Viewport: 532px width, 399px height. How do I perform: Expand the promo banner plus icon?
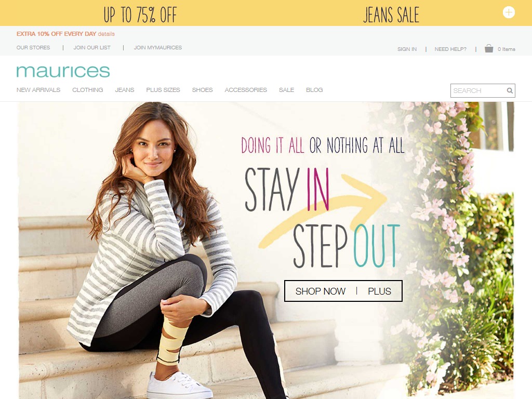[509, 12]
